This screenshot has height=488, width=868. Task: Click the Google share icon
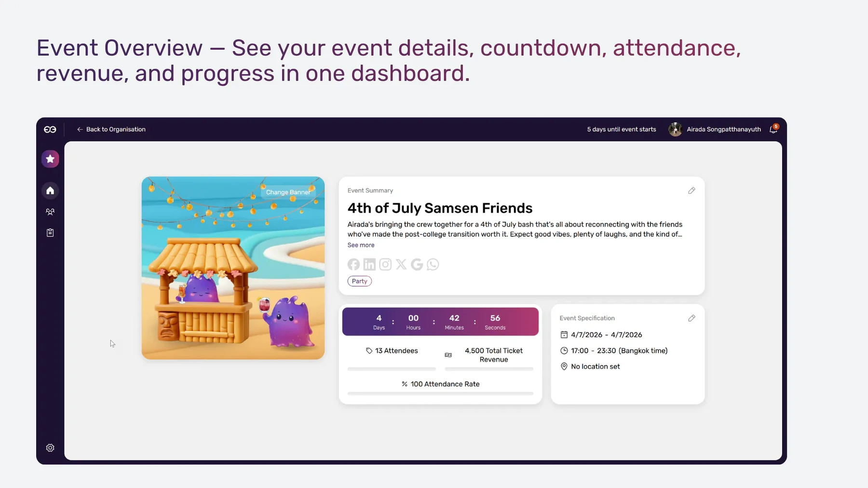pos(417,264)
